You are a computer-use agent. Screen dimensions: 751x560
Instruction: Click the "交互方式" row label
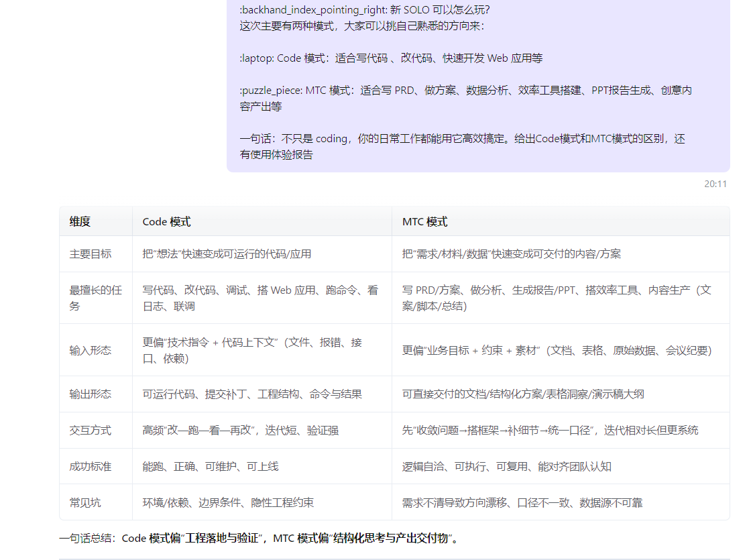click(x=91, y=431)
